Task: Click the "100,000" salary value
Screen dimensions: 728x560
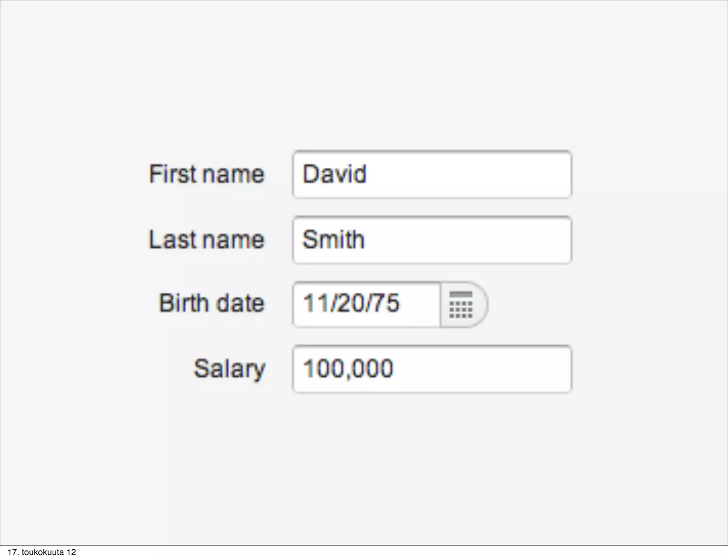Action: coord(348,368)
